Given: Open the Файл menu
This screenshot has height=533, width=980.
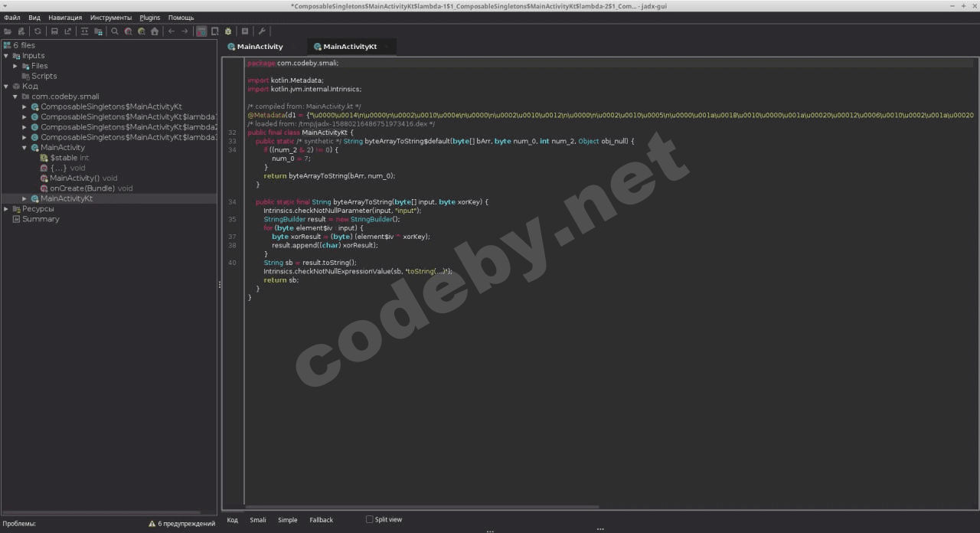Looking at the screenshot, I should (x=12, y=17).
